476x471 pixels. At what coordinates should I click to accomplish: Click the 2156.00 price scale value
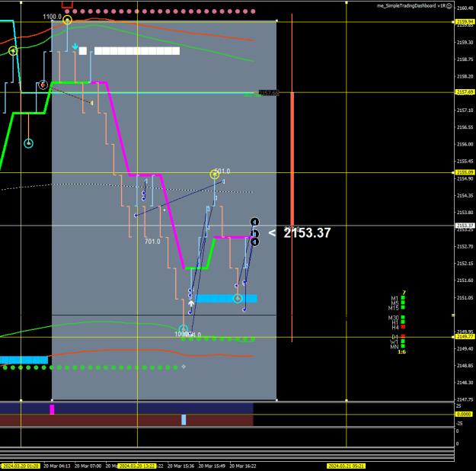(x=465, y=144)
